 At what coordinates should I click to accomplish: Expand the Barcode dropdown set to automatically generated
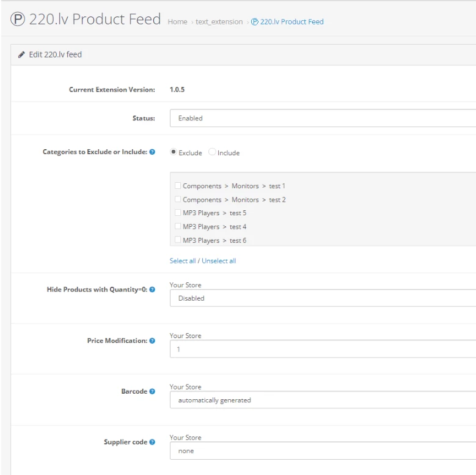click(x=323, y=400)
